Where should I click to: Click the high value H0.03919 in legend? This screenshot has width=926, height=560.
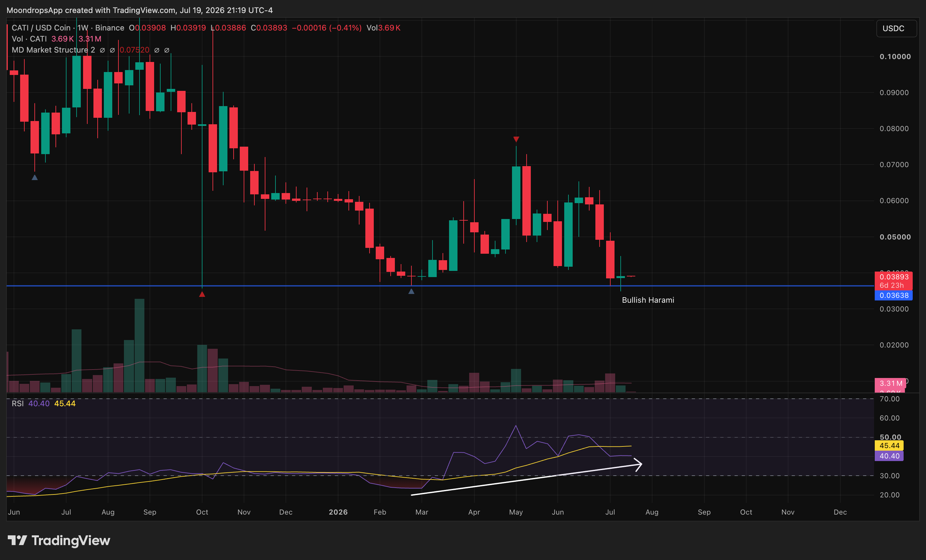click(x=188, y=28)
